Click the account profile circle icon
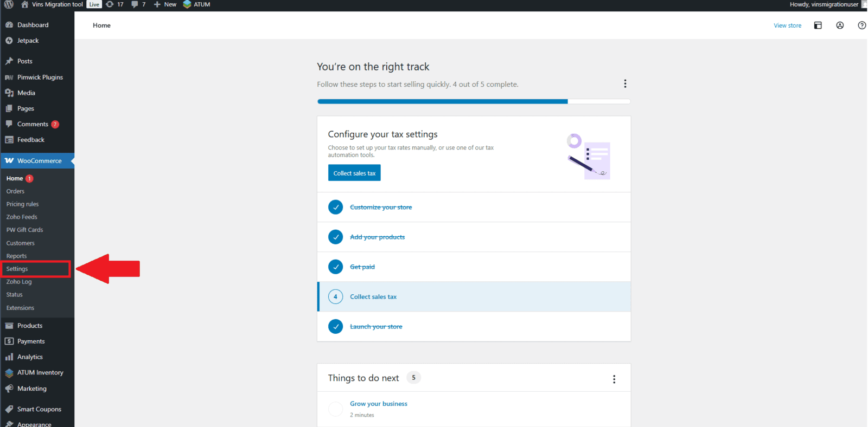The width and height of the screenshot is (868, 427). click(x=840, y=25)
